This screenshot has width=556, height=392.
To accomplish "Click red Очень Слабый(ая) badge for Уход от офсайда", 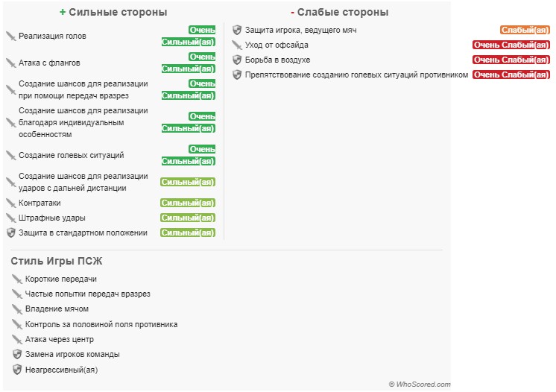I will pyautogui.click(x=511, y=45).
